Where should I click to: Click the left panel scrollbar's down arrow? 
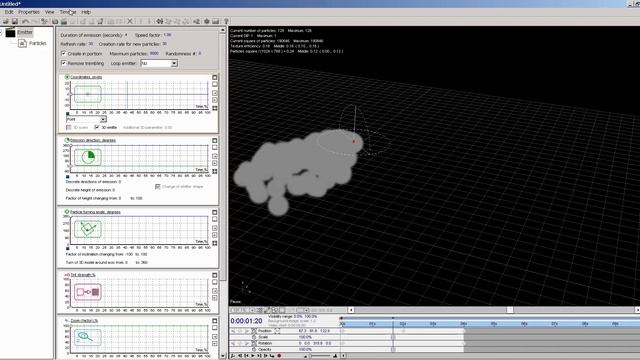click(223, 356)
